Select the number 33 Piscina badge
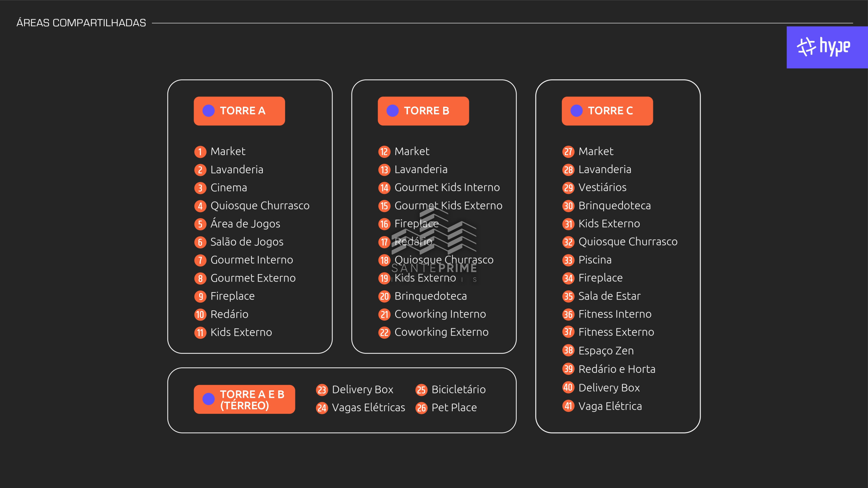Screen dimensions: 868x488 point(568,260)
